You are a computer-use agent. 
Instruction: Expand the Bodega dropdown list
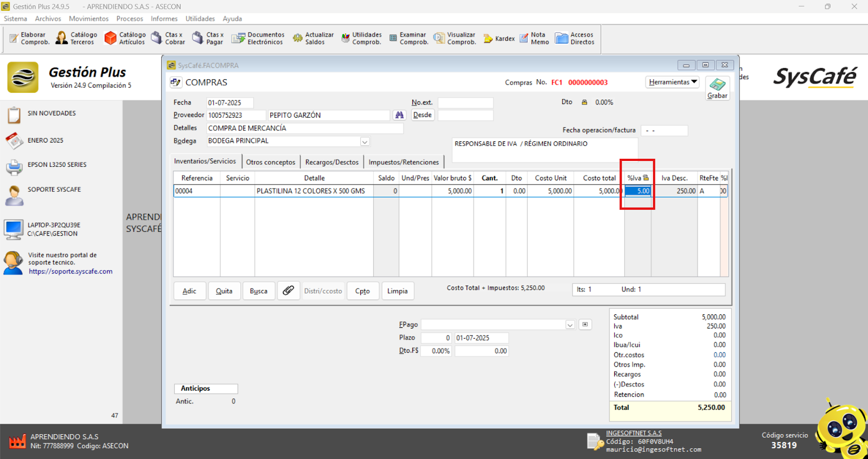coord(365,141)
